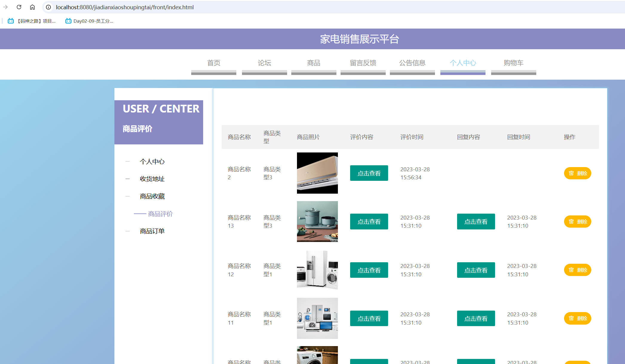The width and height of the screenshot is (625, 364).
Task: Go to the 首页 nav tab
Action: point(214,63)
